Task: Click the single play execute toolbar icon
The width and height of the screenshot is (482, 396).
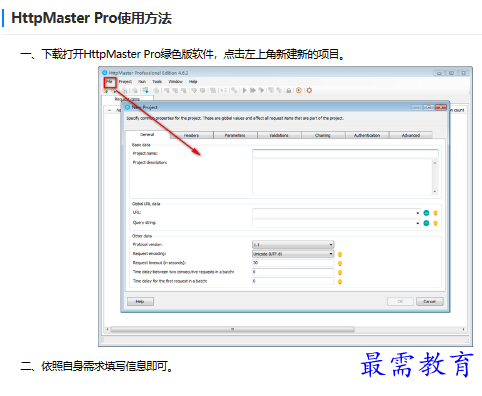Action: click(x=244, y=90)
